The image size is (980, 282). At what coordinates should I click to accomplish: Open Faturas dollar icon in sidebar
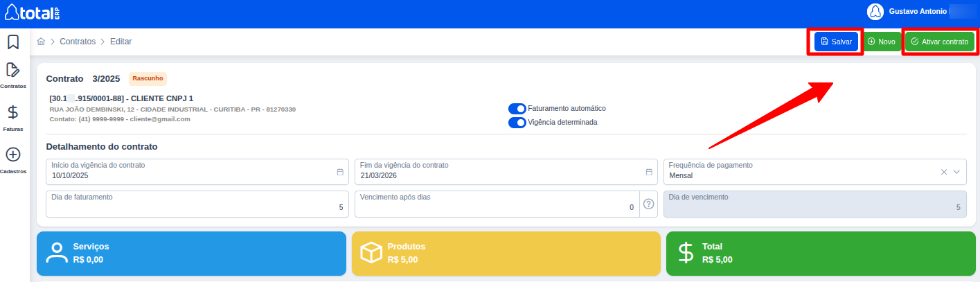point(12,112)
